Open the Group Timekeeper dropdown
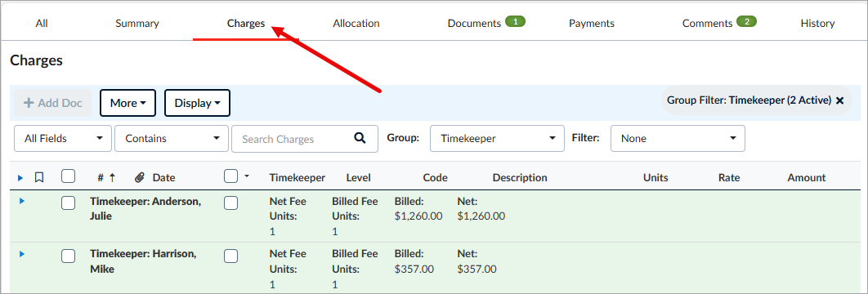This screenshot has width=868, height=294. [x=497, y=138]
